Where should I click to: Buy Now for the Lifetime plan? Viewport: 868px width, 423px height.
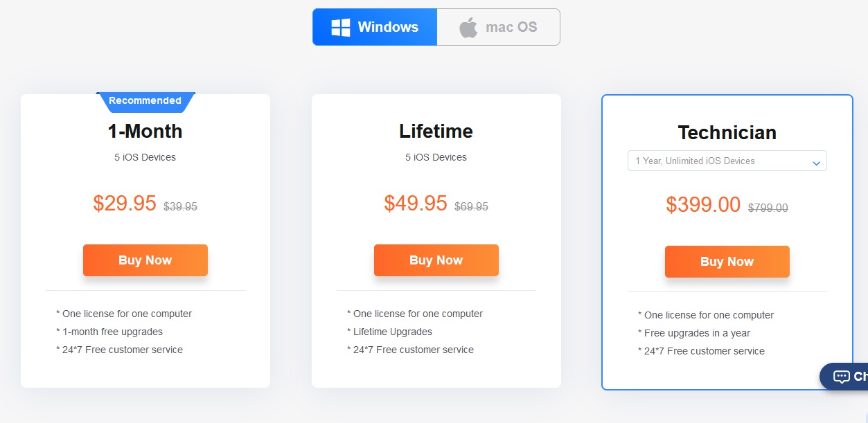coord(436,260)
